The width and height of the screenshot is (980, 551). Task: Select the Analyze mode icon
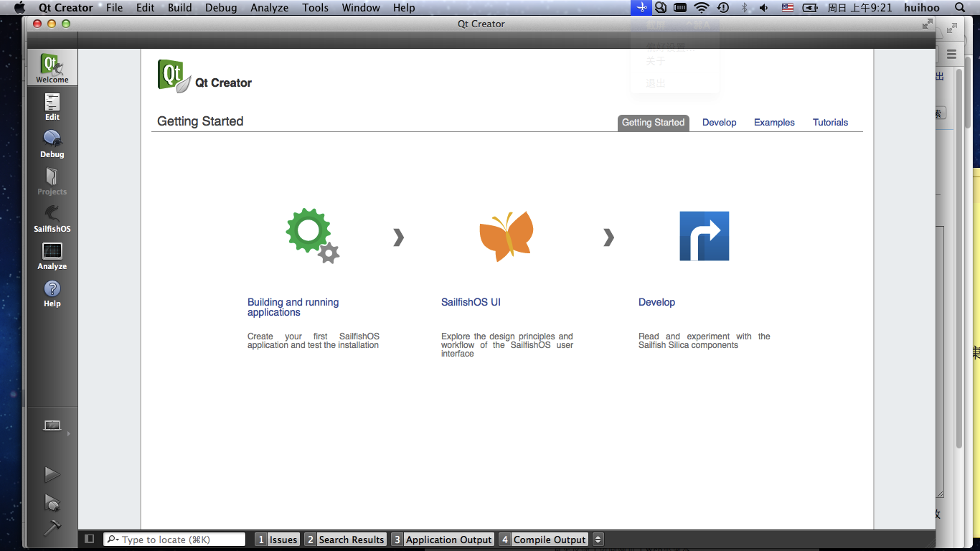[52, 255]
